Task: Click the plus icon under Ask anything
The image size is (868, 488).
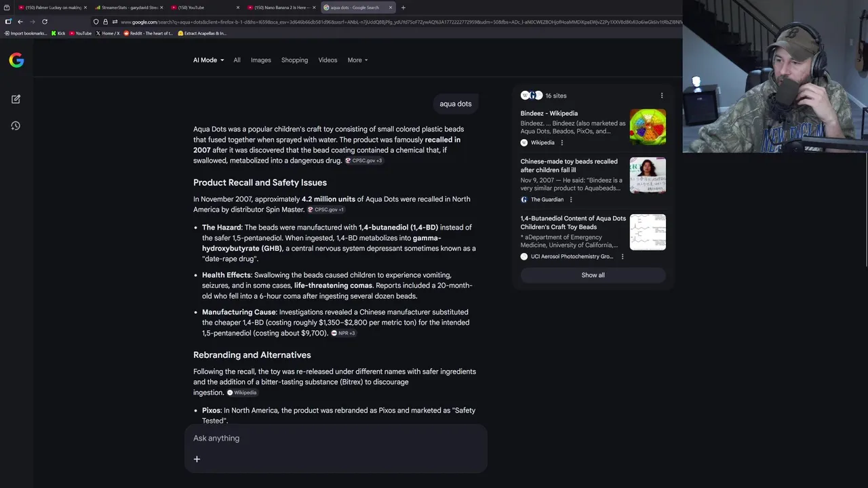Action: (197, 459)
